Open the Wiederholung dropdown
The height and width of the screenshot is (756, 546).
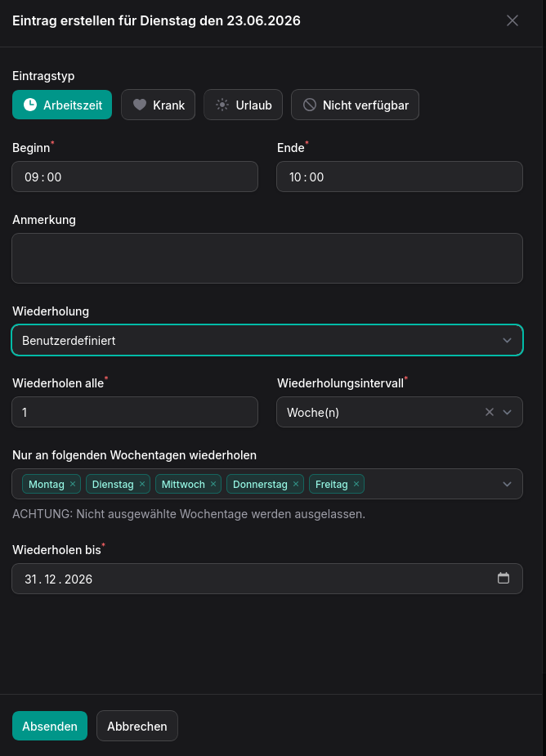[x=267, y=340]
